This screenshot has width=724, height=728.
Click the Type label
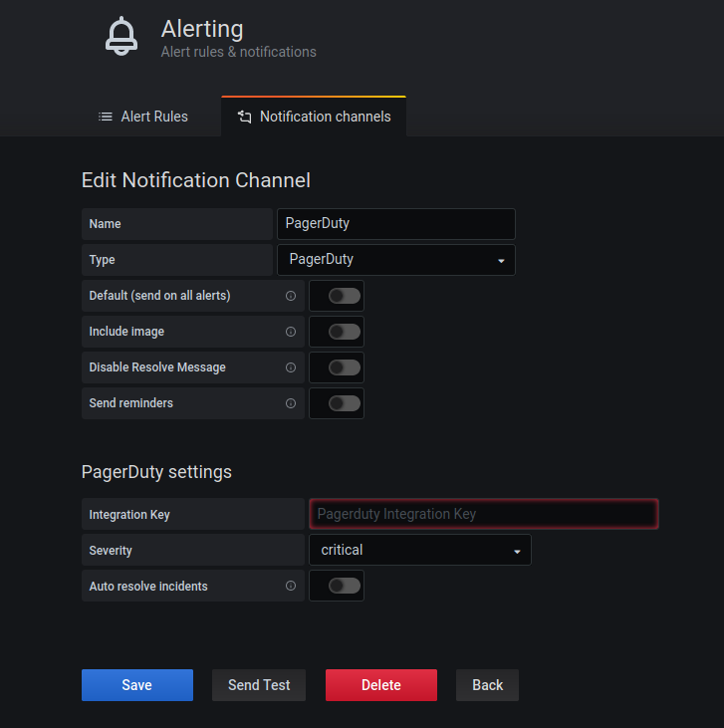pyautogui.click(x=103, y=260)
